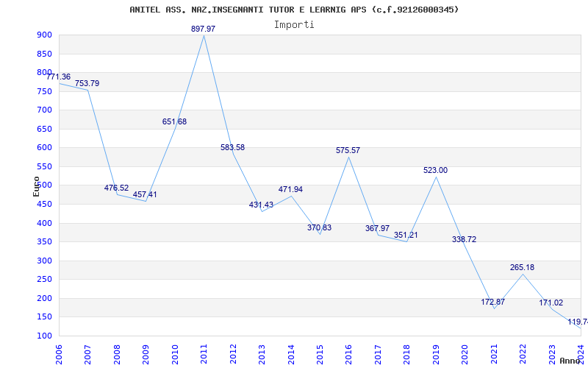Click the x-axis year 2023

click(552, 355)
